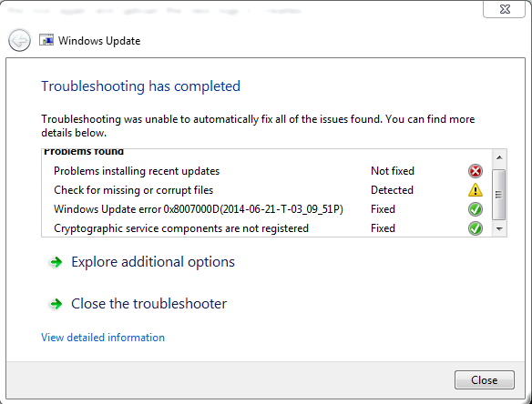Select Windows Update error 0x8007000D row
This screenshot has width=532, height=404.
[268, 209]
